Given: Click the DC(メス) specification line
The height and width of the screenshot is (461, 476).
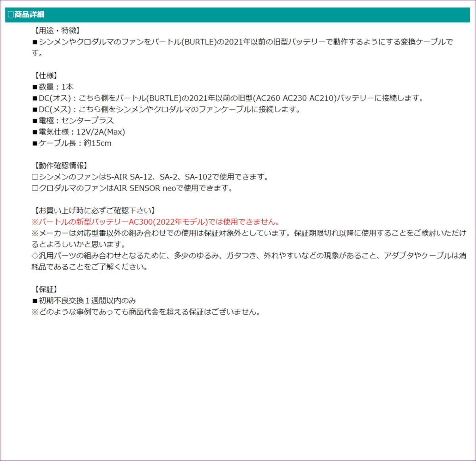Looking at the screenshot, I should click(x=166, y=109).
